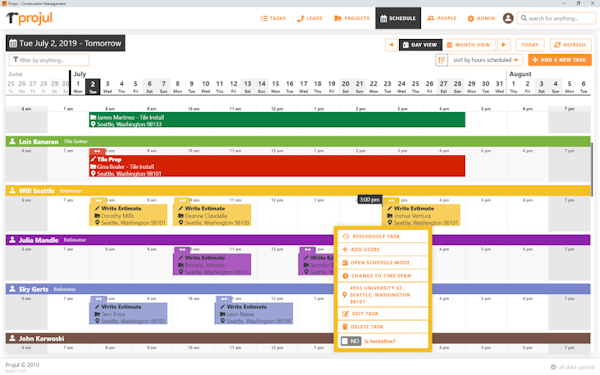The width and height of the screenshot is (600, 375).
Task: Select August 1 in date strip
Action: (514, 86)
